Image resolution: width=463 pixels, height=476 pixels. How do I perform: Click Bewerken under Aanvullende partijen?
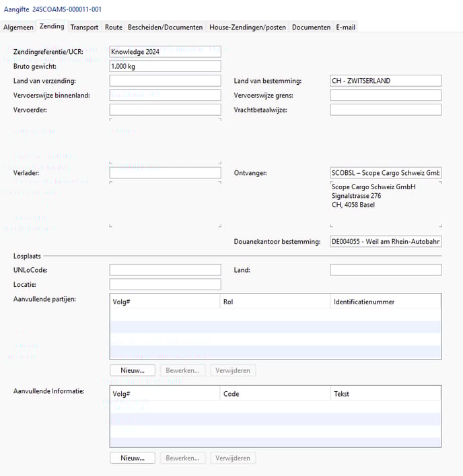[x=182, y=370]
